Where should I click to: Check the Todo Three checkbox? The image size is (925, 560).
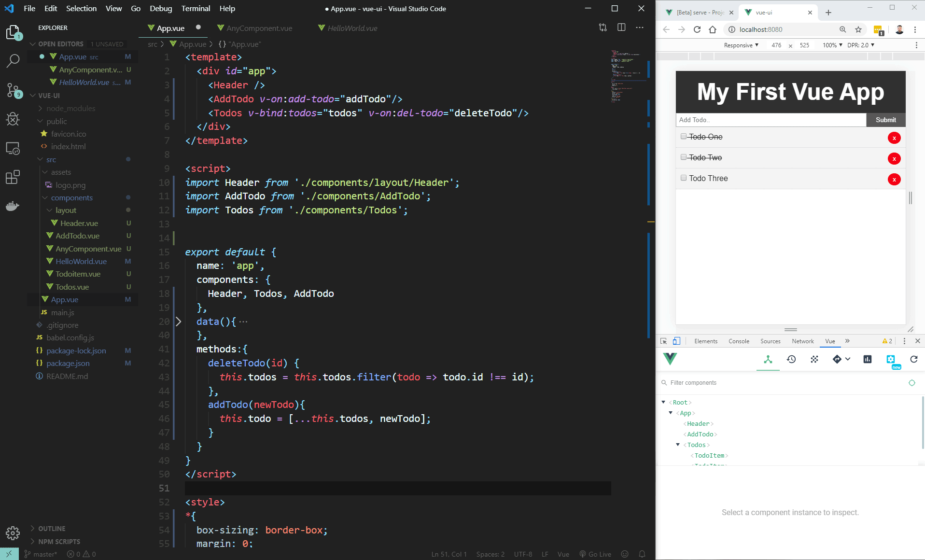(683, 177)
